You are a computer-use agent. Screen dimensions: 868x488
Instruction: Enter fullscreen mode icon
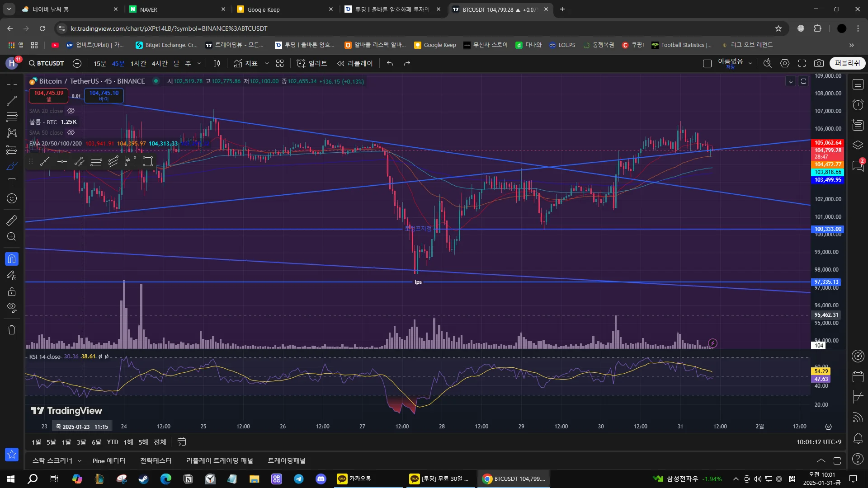pos(802,63)
